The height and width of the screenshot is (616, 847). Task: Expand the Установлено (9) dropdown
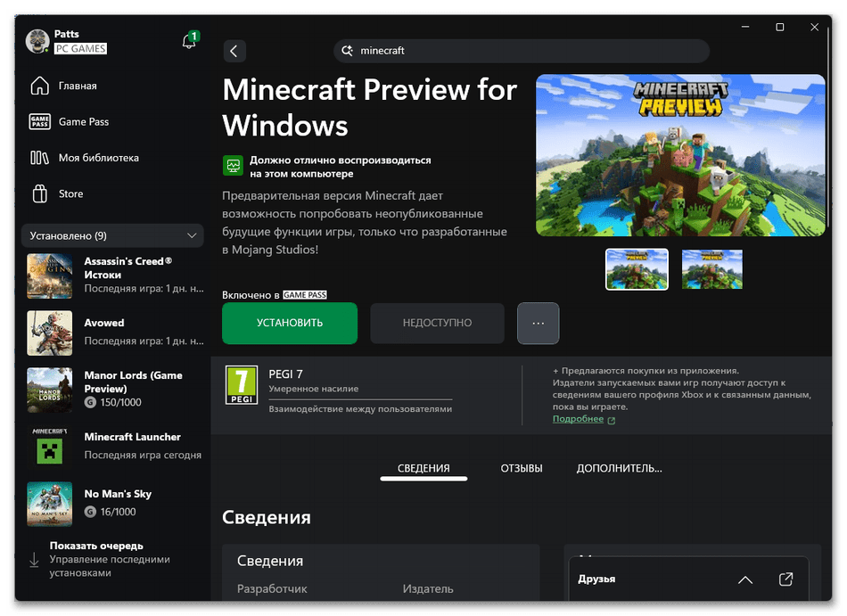pos(112,236)
